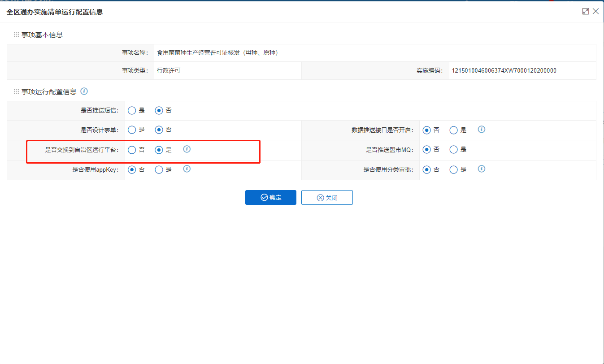Choose 否 for 是否推送盟市MQ
The height and width of the screenshot is (364, 604).
[426, 150]
